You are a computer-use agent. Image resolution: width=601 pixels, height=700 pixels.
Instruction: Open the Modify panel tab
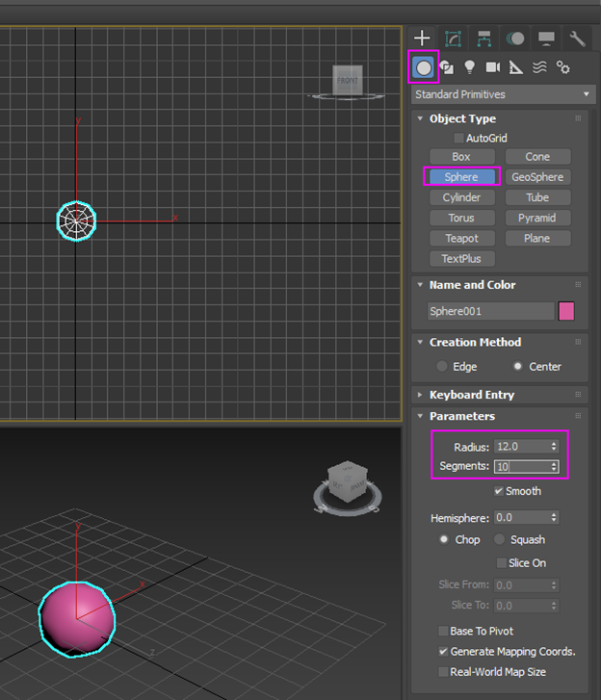pos(453,39)
